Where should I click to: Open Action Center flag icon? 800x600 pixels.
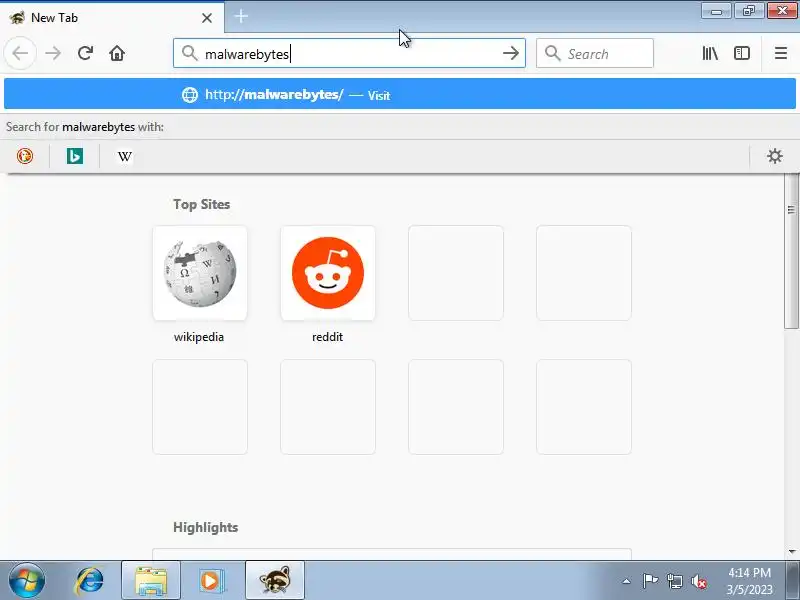[651, 581]
